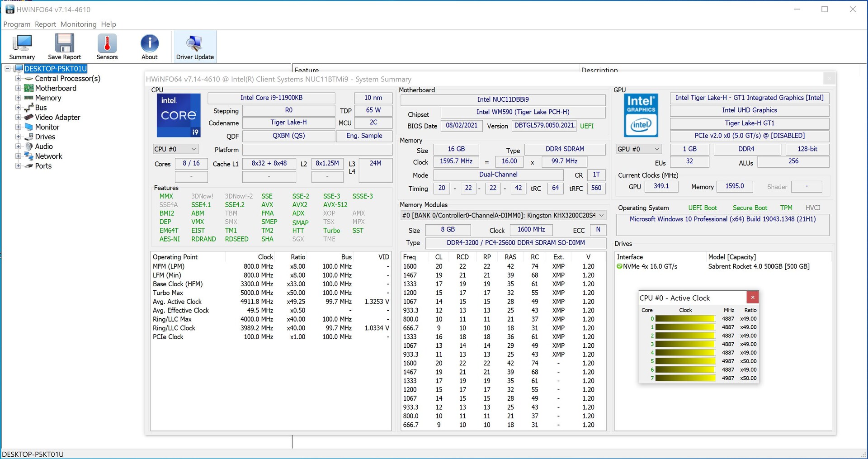Expand the Motherboard tree node

click(x=18, y=88)
